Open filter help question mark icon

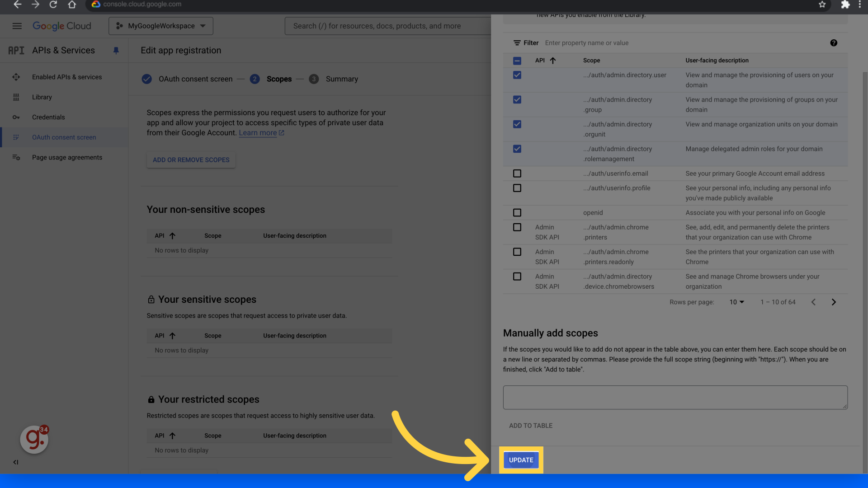pyautogui.click(x=834, y=43)
